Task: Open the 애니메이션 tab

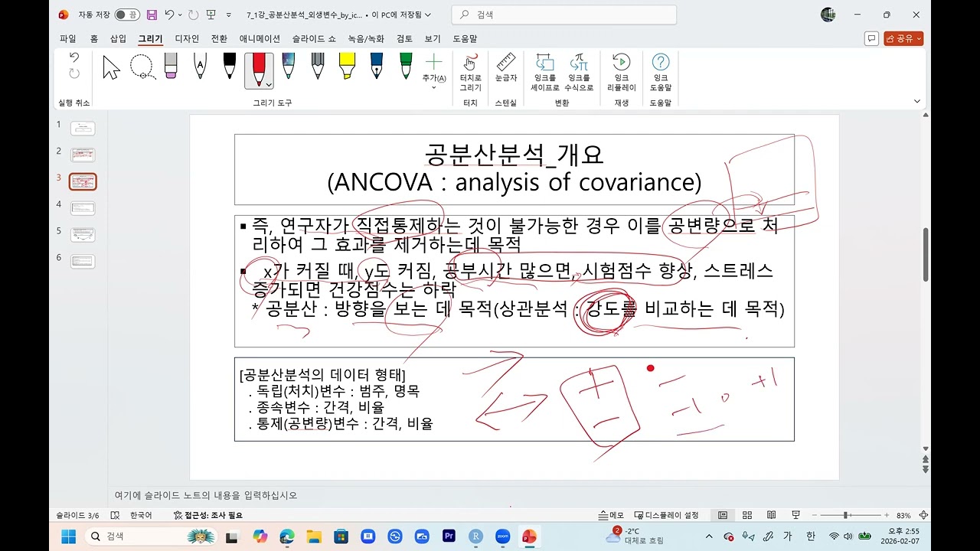Action: tap(260, 38)
